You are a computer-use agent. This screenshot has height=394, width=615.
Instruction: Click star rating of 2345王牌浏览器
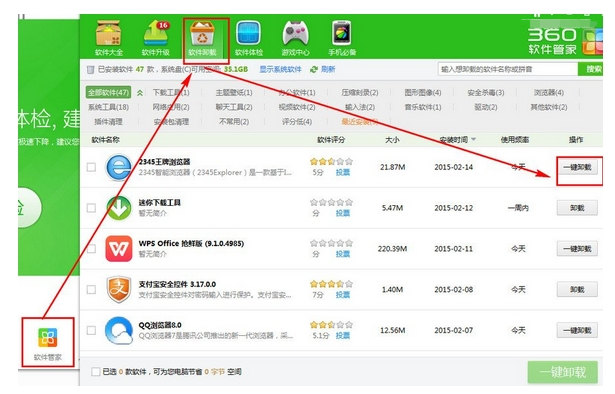click(331, 161)
